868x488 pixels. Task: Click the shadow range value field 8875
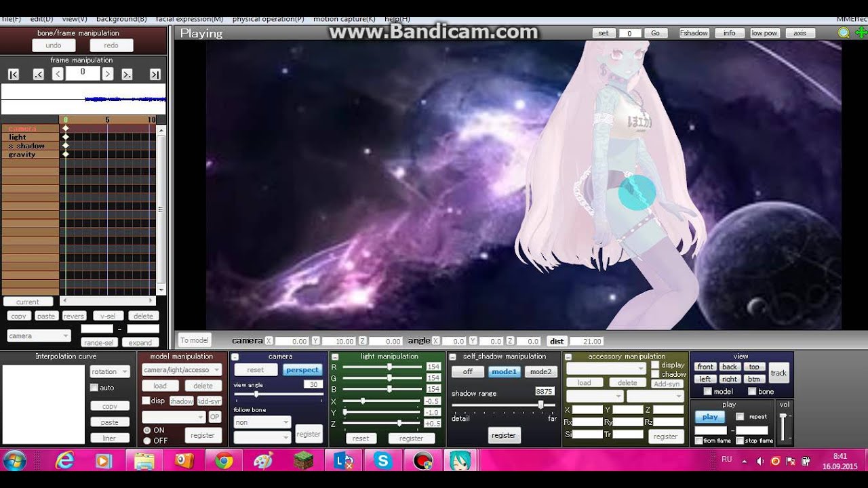545,391
